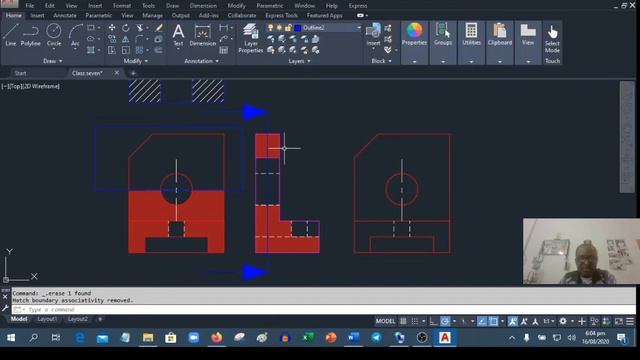
Task: Expand the Utilities panel arrow
Action: [x=471, y=62]
